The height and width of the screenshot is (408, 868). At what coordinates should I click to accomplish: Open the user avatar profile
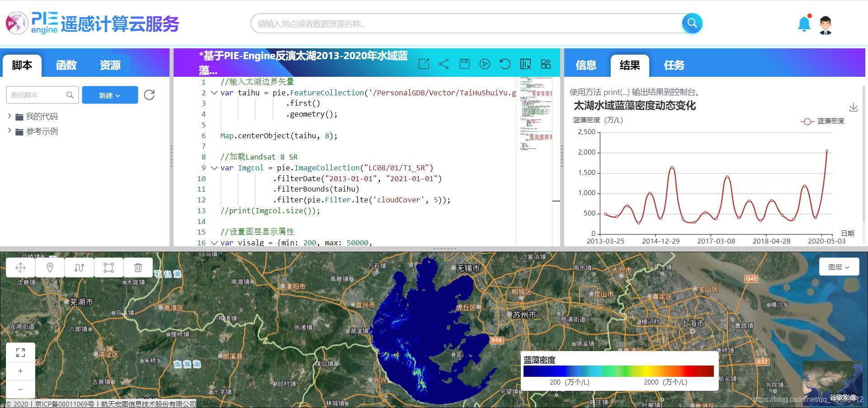pos(826,25)
